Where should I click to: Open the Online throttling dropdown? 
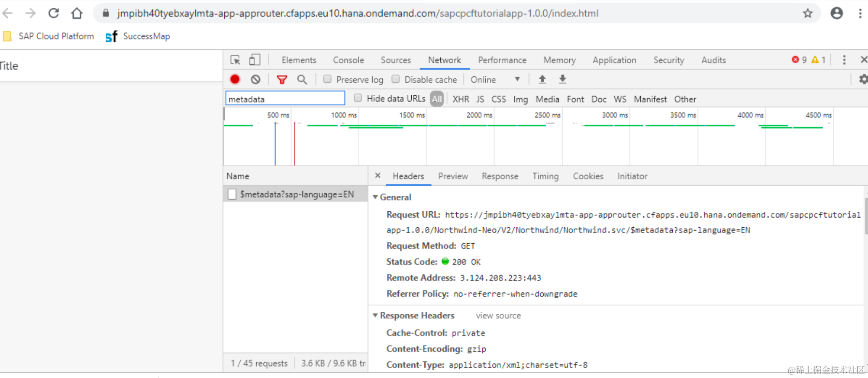point(495,79)
